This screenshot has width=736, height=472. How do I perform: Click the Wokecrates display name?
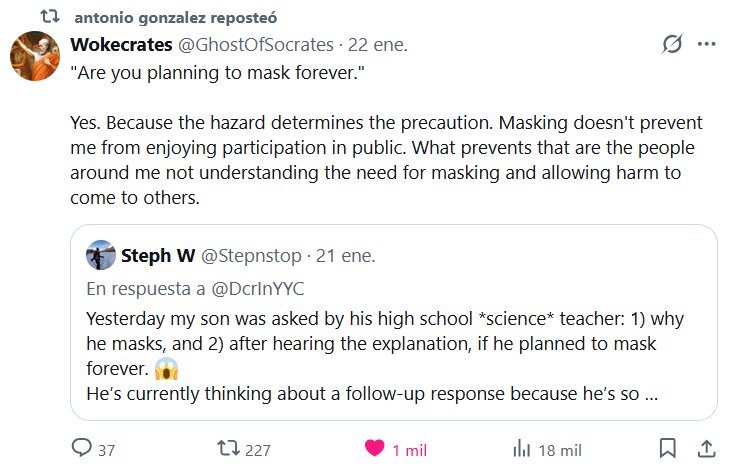pos(121,45)
